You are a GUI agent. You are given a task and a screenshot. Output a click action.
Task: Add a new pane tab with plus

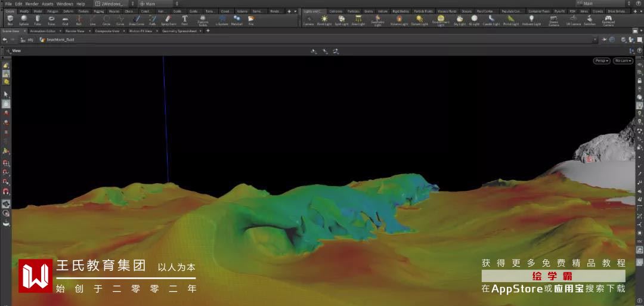208,31
